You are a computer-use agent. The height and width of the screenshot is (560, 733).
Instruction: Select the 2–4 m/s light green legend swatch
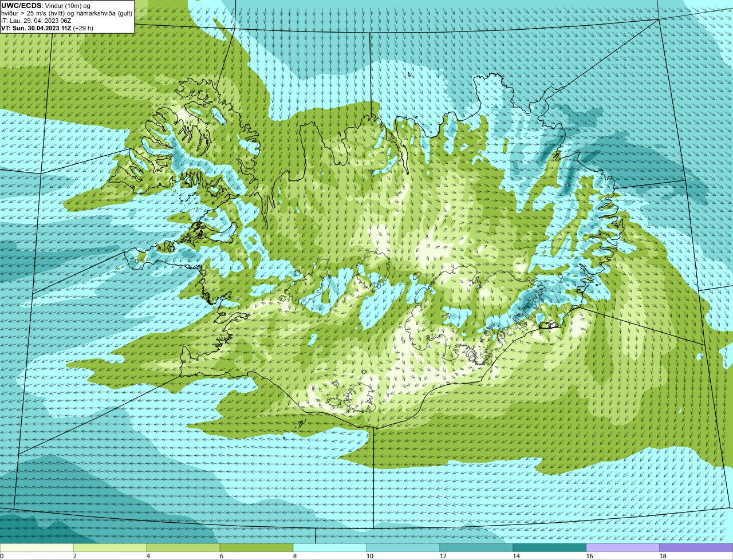(x=110, y=548)
